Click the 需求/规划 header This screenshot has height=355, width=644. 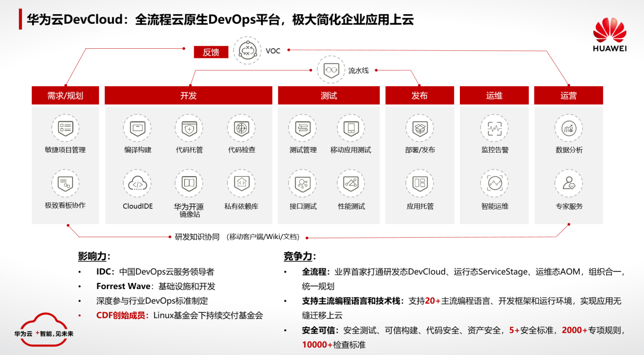(x=65, y=96)
